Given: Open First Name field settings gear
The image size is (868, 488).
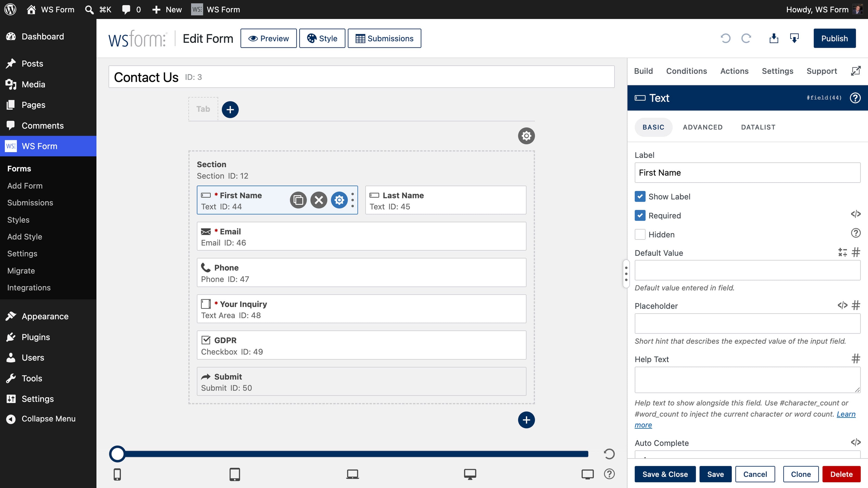Looking at the screenshot, I should click(x=339, y=200).
